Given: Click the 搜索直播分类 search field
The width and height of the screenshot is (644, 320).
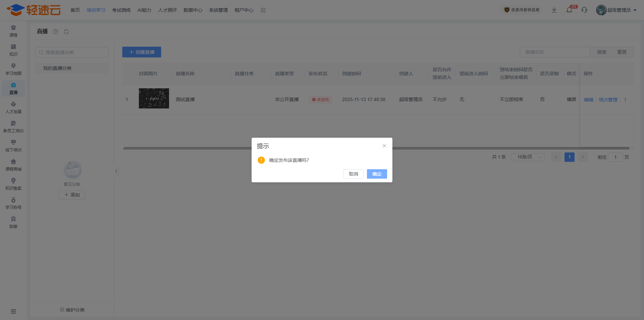Looking at the screenshot, I should [x=72, y=52].
